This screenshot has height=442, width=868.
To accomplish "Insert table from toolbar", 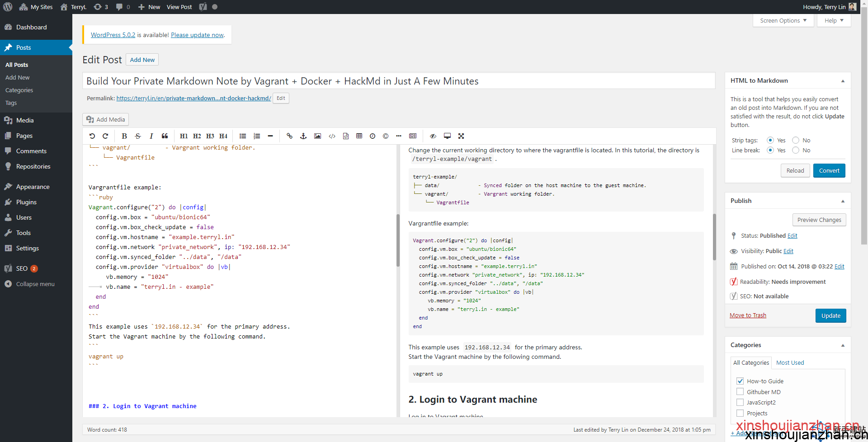I will pyautogui.click(x=359, y=136).
